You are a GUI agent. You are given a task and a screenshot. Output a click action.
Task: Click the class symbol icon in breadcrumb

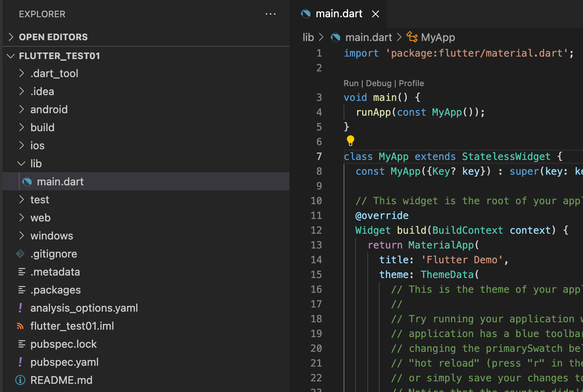coord(412,37)
